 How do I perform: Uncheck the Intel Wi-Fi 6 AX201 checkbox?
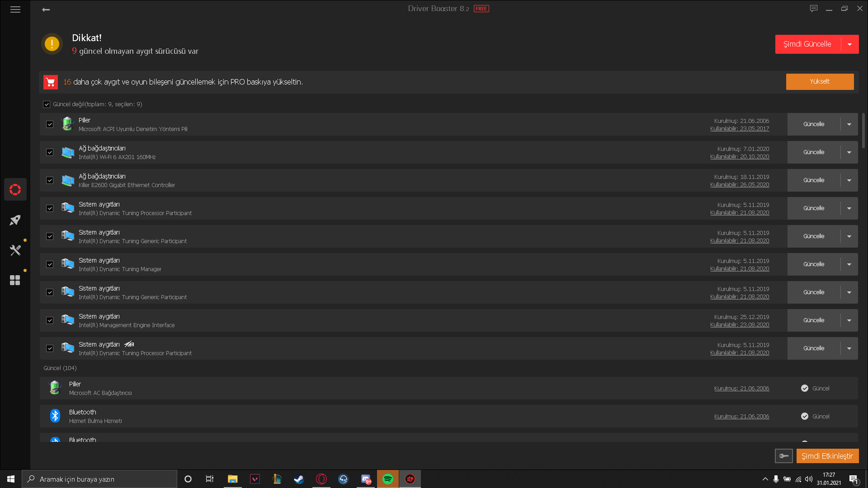pos(50,152)
